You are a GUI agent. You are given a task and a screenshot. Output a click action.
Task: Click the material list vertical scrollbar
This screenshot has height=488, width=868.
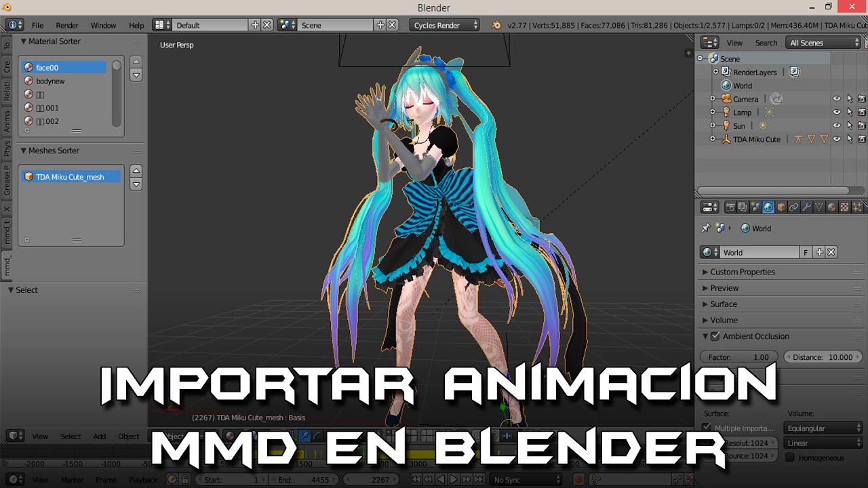(x=117, y=94)
